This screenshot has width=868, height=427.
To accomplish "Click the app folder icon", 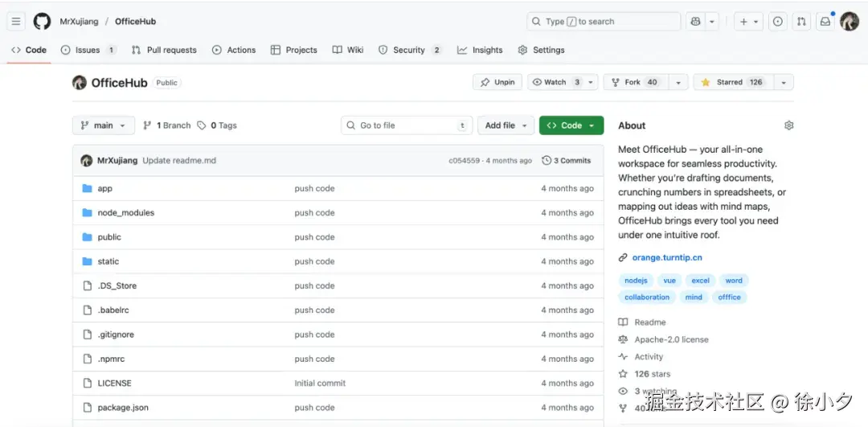I will pyautogui.click(x=87, y=188).
